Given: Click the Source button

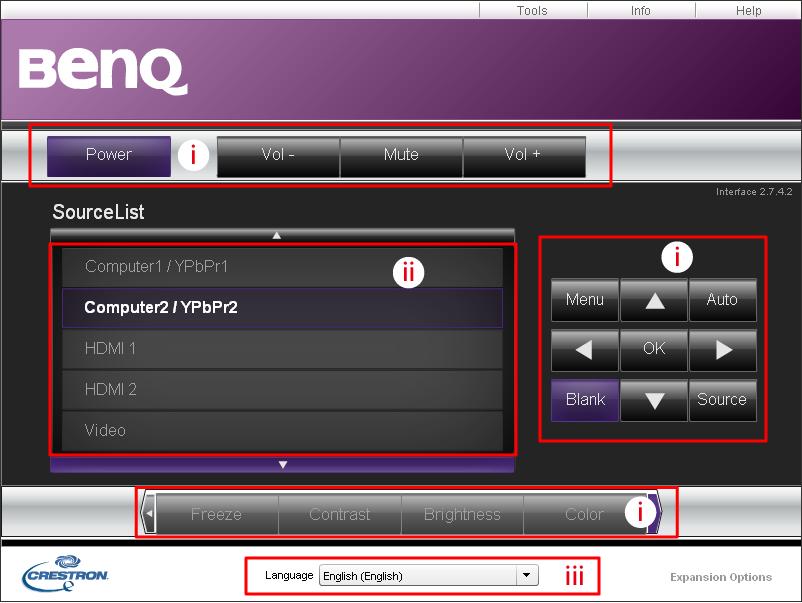Looking at the screenshot, I should [723, 400].
